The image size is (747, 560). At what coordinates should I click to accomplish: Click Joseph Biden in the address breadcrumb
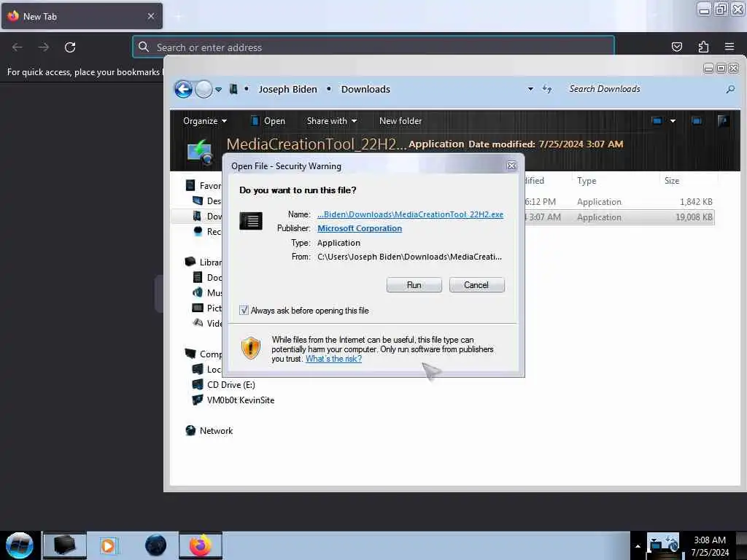287,89
